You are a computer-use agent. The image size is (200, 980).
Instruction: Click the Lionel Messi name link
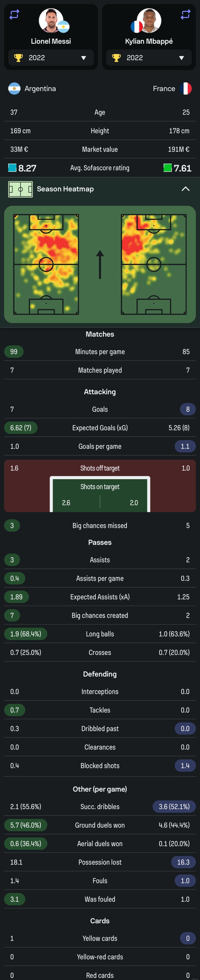(x=51, y=41)
